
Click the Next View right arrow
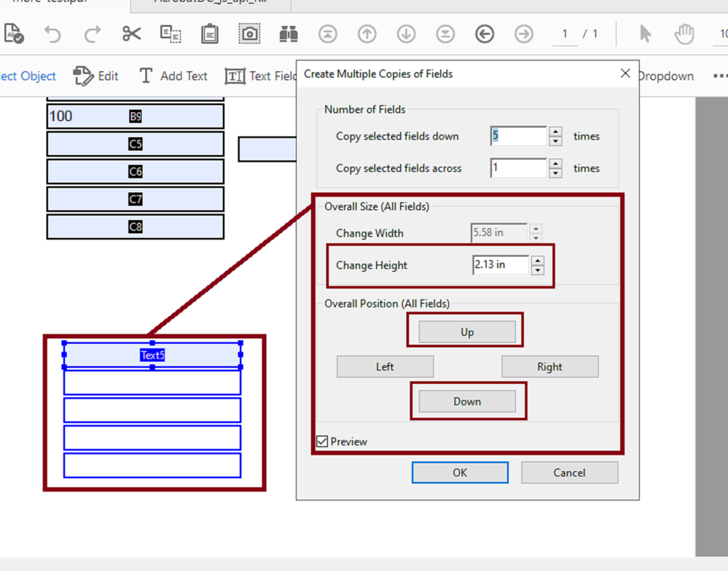(x=524, y=34)
